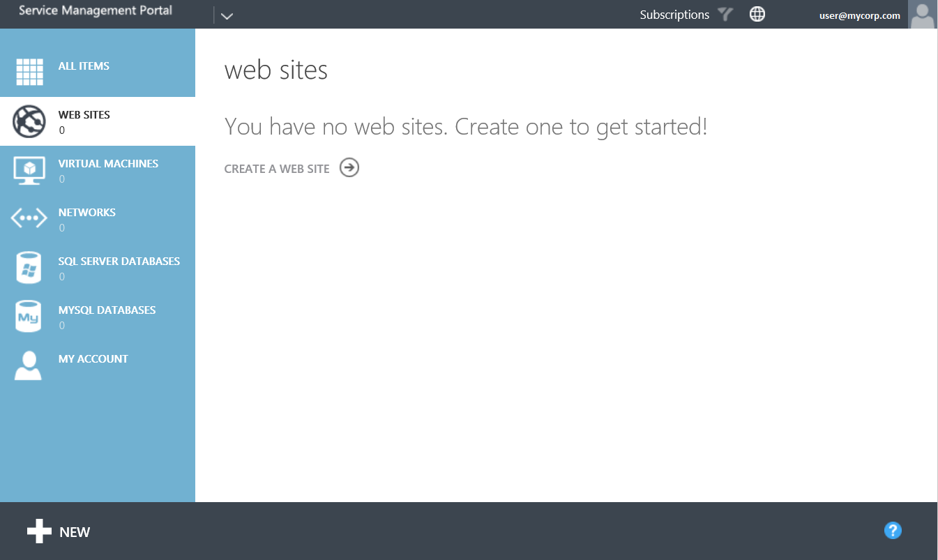The height and width of the screenshot is (560, 938).
Task: Click 'You have no web sites' message
Action: coord(466,127)
